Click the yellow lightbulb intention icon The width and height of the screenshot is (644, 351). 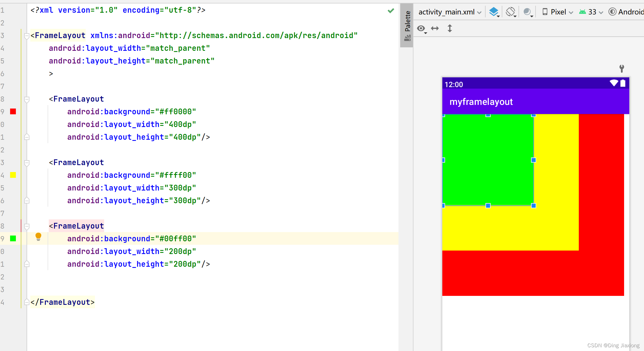coord(38,237)
